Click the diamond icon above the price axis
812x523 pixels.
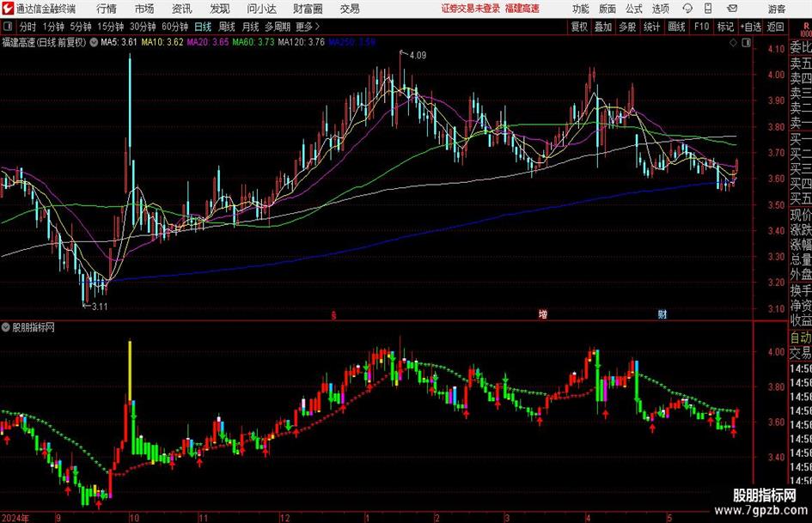coord(733,43)
